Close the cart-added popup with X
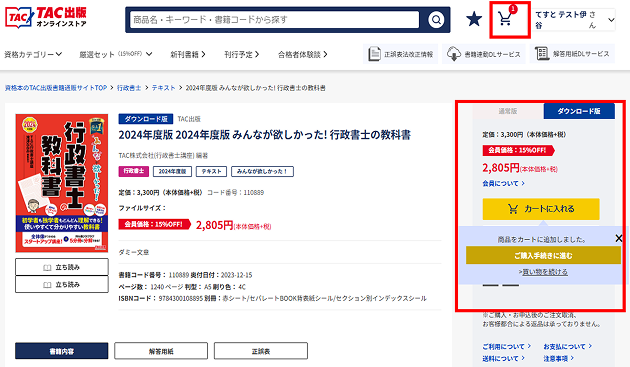 [x=619, y=238]
